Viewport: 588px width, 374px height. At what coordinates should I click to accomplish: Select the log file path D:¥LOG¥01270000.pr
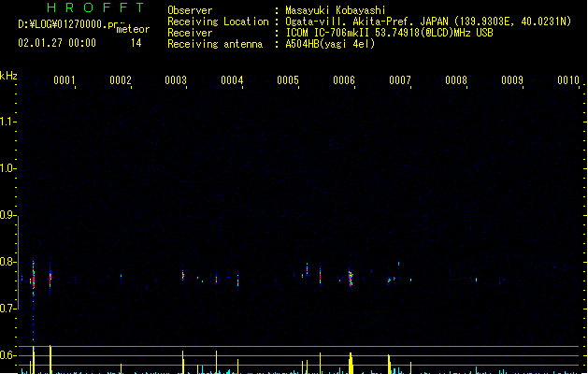coord(68,24)
